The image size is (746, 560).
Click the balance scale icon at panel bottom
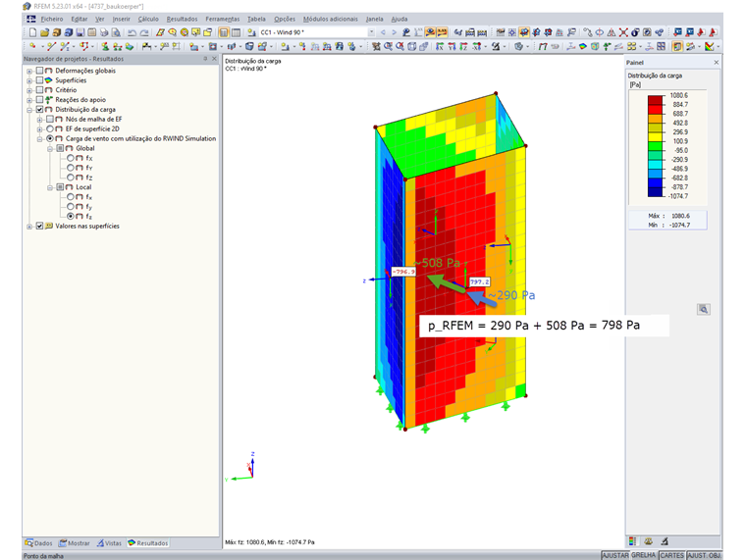click(648, 541)
